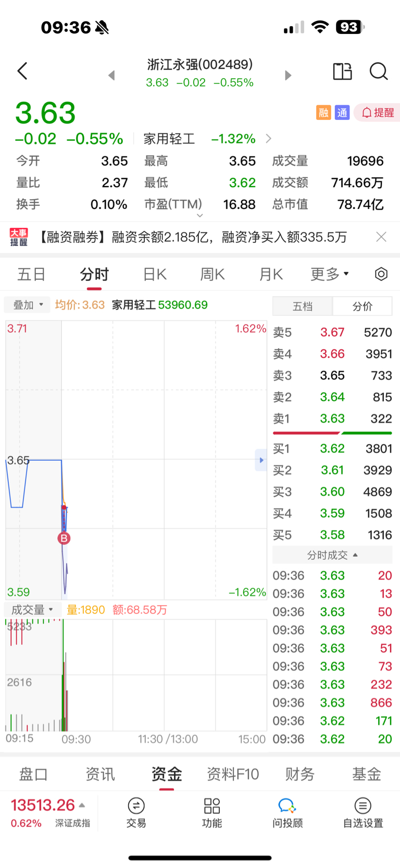Viewport: 400px width, 868px height.
Task: Open chart settings hexagon icon
Action: [381, 274]
